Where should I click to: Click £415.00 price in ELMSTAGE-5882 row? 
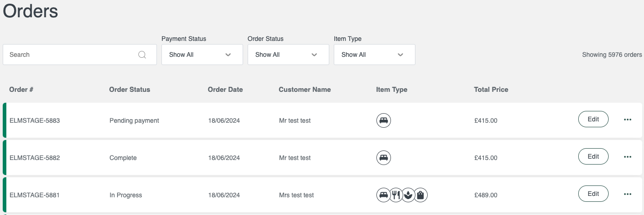486,158
